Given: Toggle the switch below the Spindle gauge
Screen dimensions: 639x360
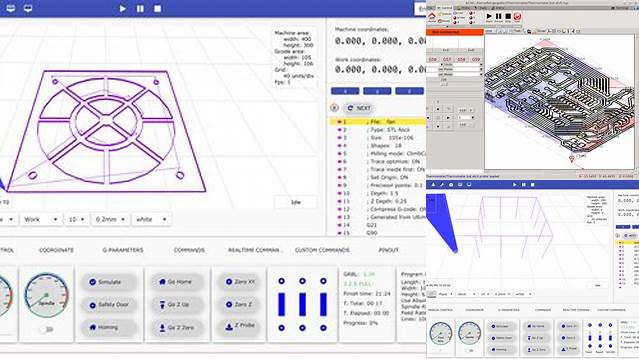Looking at the screenshot, I should (x=46, y=329).
